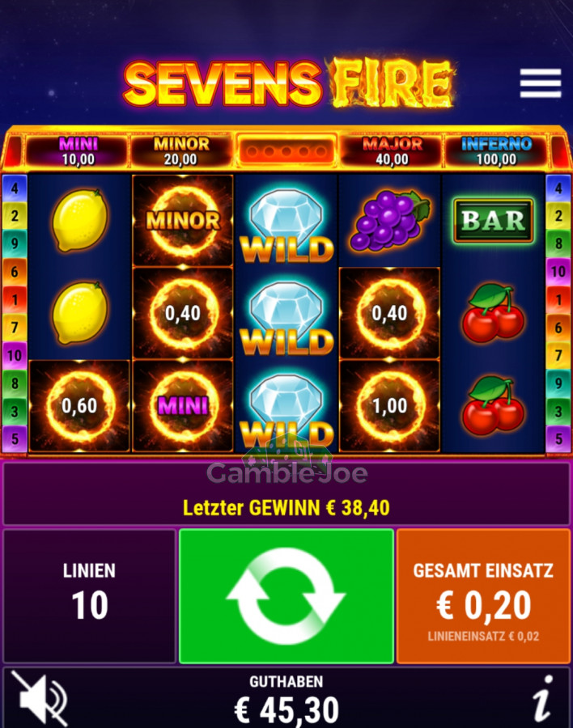Select the MINOR fire ring symbol

coord(183,221)
